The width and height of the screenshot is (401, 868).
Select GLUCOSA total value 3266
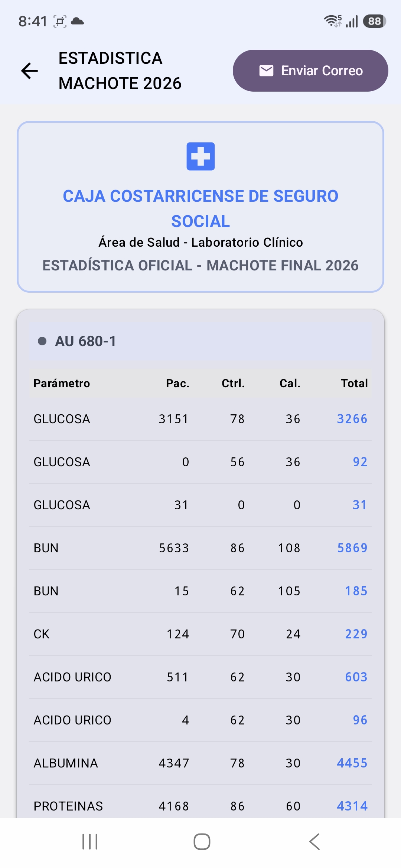click(352, 419)
